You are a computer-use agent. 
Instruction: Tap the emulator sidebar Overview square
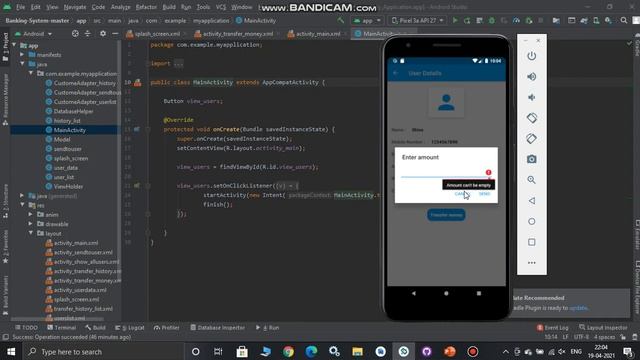(531, 242)
